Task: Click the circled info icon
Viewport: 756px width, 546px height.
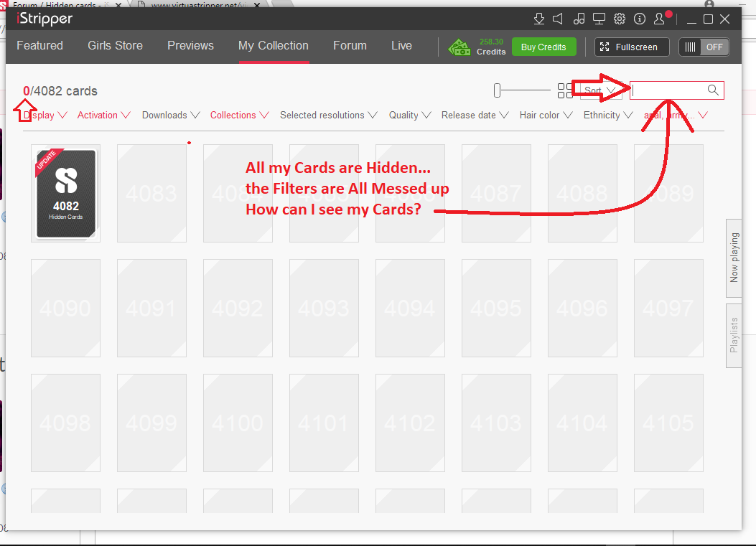Action: 640,19
